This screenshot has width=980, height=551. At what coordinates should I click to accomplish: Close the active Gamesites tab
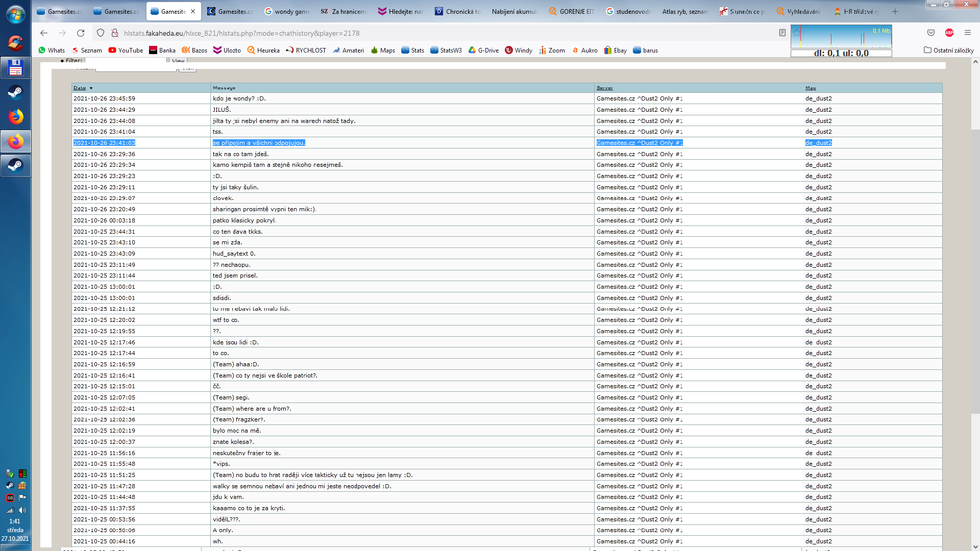click(x=193, y=11)
